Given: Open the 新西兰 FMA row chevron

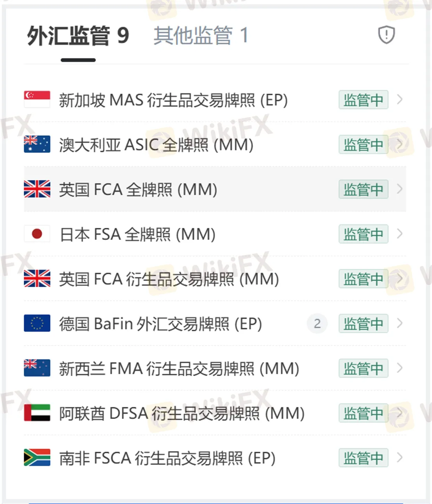Looking at the screenshot, I should tap(400, 368).
